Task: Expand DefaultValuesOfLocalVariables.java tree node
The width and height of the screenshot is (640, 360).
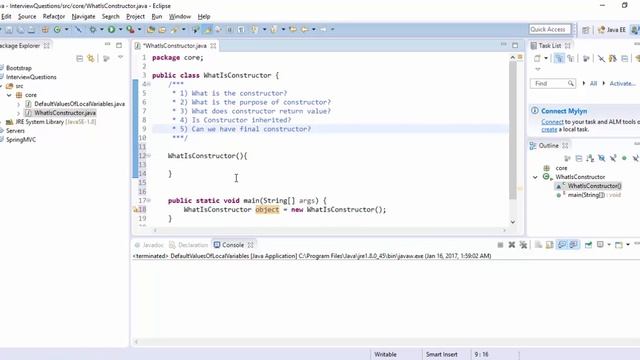Action: point(18,104)
